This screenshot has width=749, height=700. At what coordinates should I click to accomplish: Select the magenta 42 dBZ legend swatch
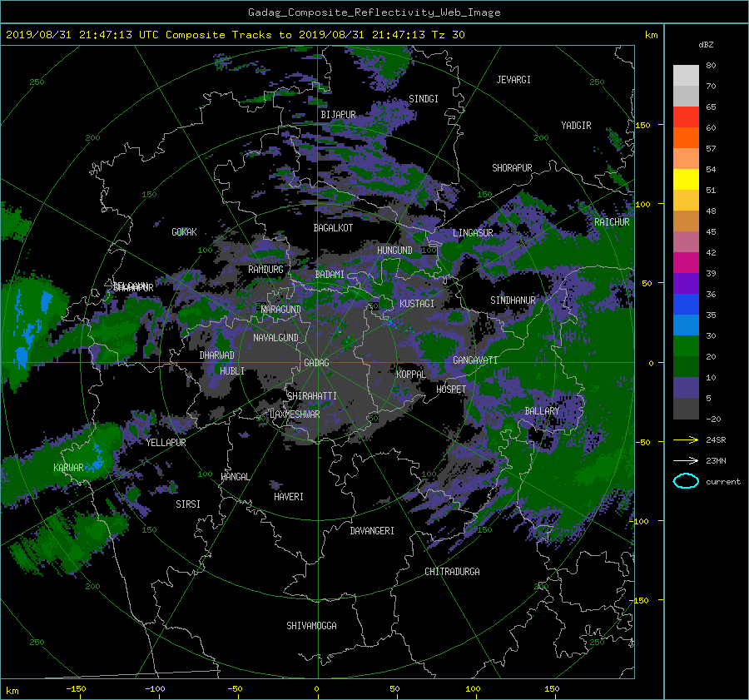click(686, 262)
